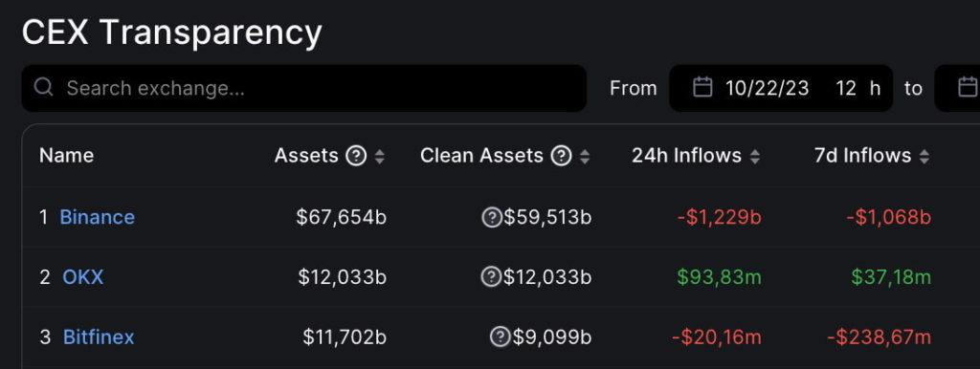Screen dimensions: 980x369
Task: Click the 24h Inflows column header text
Action: pyautogui.click(x=686, y=156)
